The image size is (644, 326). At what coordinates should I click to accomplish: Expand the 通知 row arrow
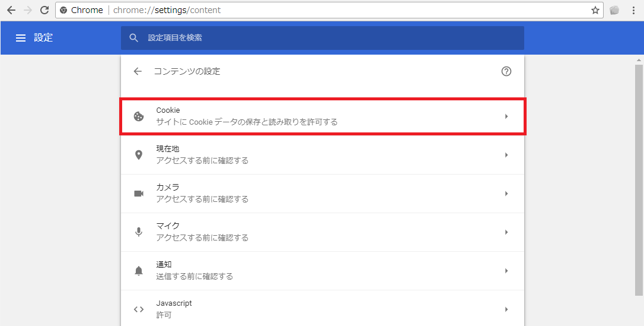point(506,271)
